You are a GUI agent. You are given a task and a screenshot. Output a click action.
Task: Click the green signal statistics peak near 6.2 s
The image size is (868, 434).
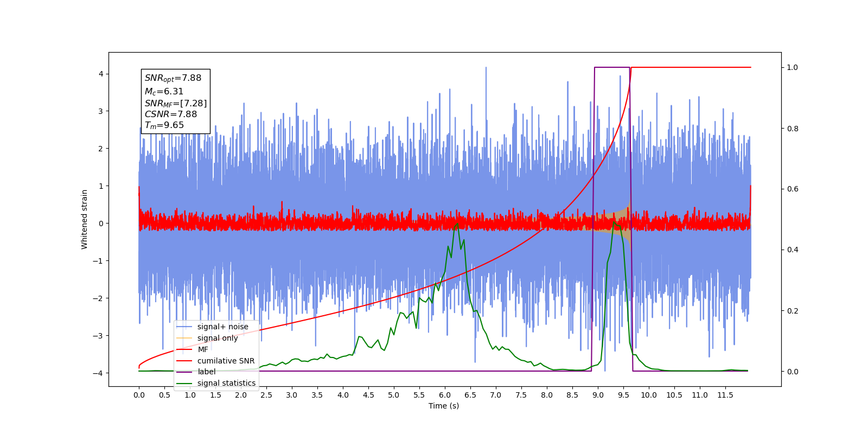(x=457, y=224)
